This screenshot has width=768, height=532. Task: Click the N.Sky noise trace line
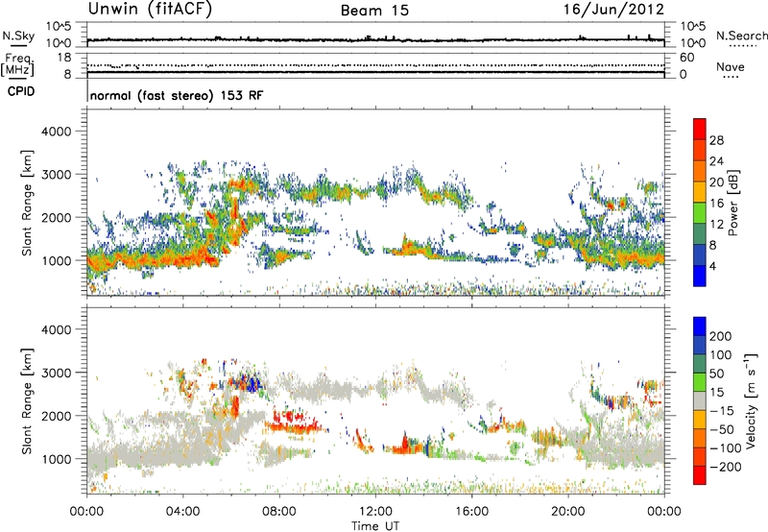375,39
